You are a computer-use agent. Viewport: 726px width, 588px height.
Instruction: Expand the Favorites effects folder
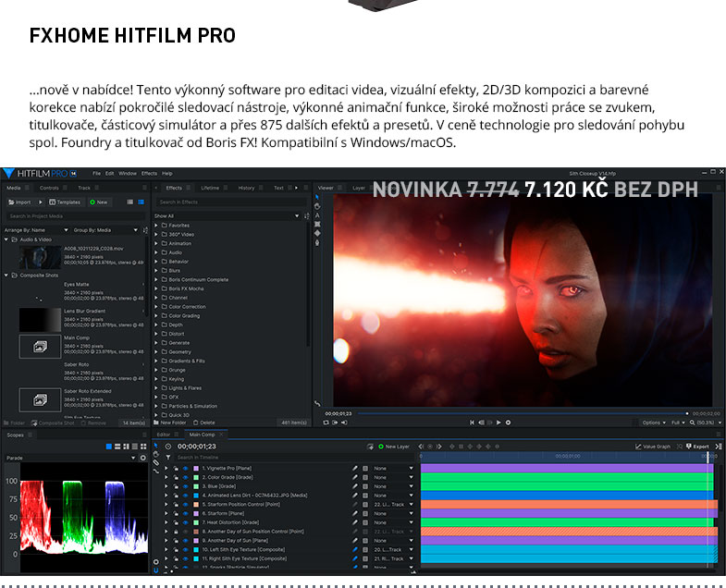[x=156, y=225]
